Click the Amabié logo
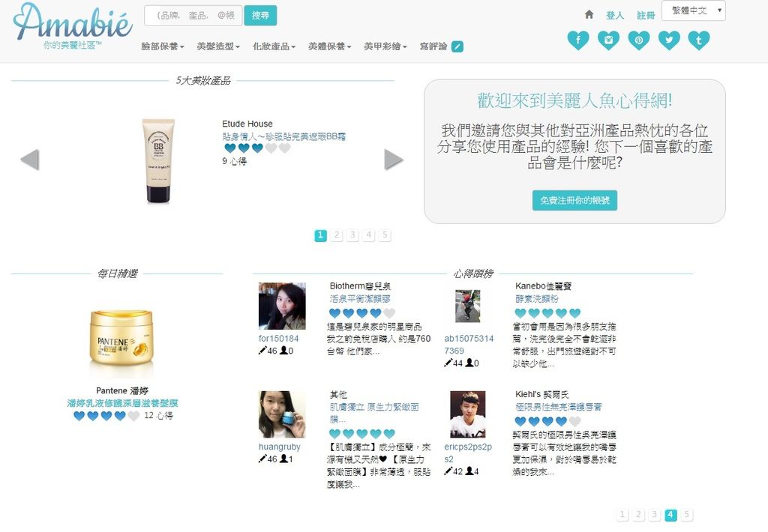This screenshot has width=768, height=532. point(73,25)
